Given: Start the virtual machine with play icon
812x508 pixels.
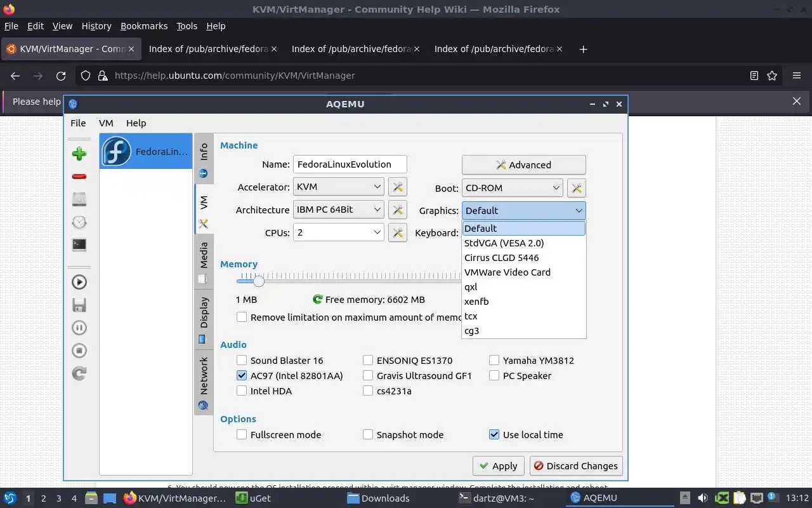Looking at the screenshot, I should pos(79,282).
